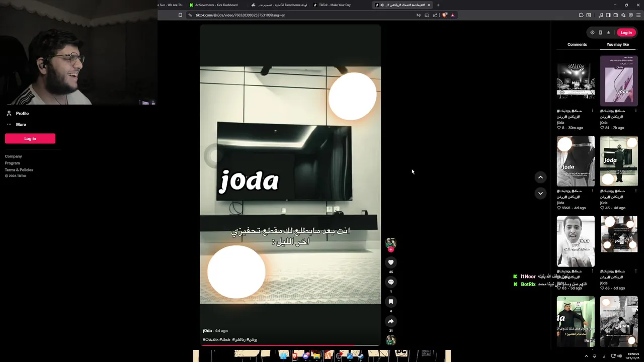644x362 pixels.
Task: Open the browser hamburger menu
Action: click(x=639, y=15)
